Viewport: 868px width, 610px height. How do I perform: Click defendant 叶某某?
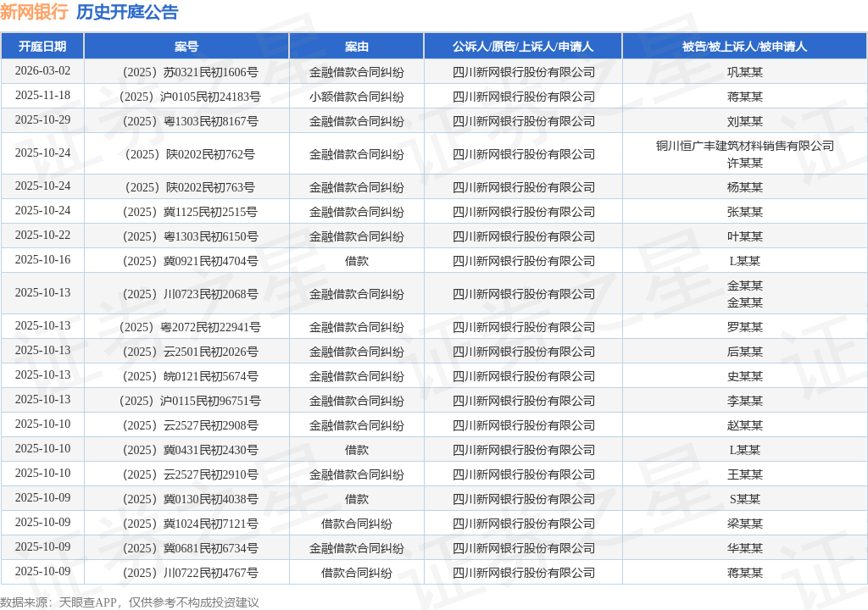click(x=744, y=236)
